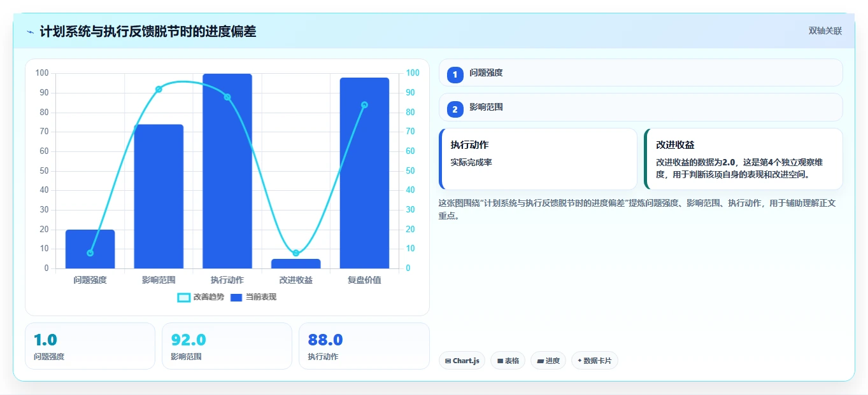Click the 表格 tag

508,361
